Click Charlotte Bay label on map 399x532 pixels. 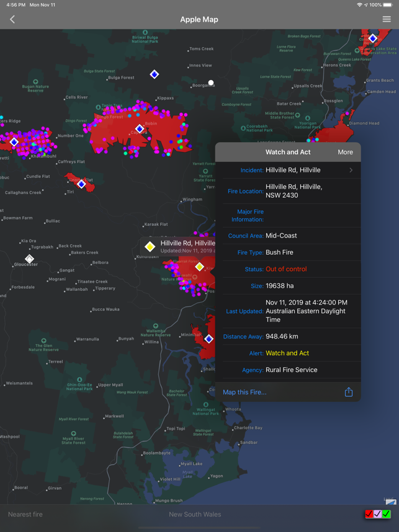(x=248, y=428)
